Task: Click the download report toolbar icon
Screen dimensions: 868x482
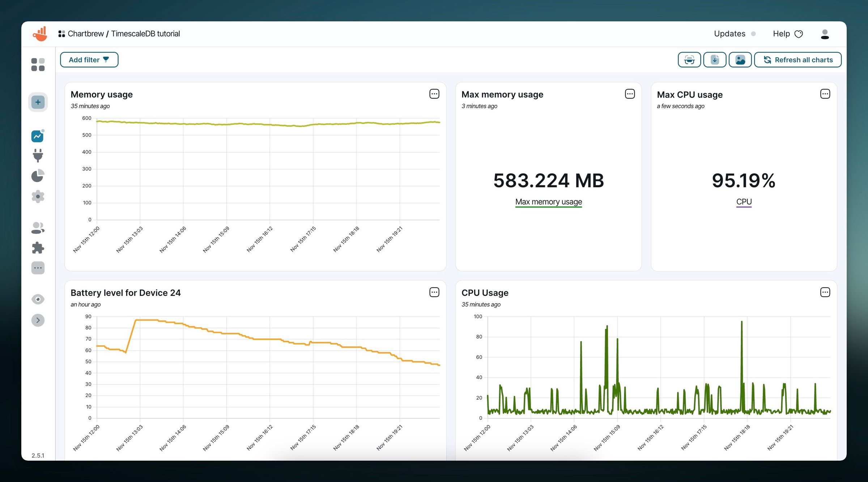Action: point(714,60)
